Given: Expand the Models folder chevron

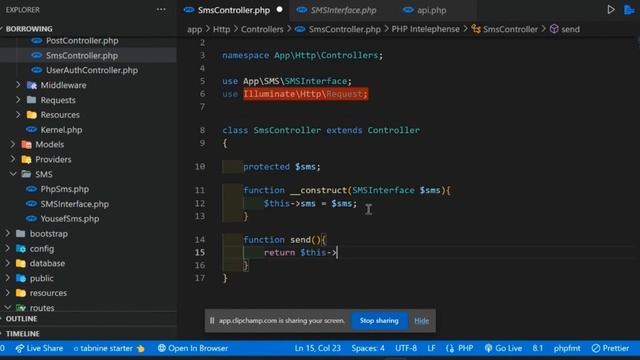Looking at the screenshot, I should coord(13,144).
